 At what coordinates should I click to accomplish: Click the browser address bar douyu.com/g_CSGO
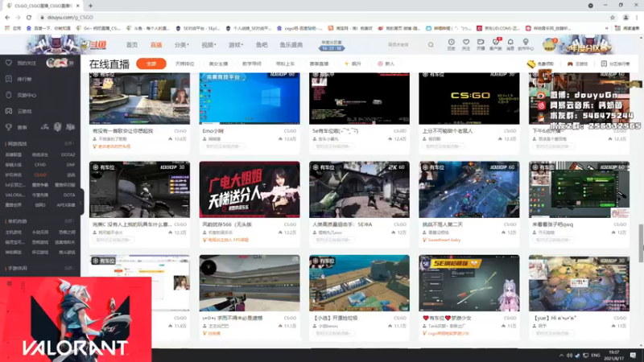70,17
